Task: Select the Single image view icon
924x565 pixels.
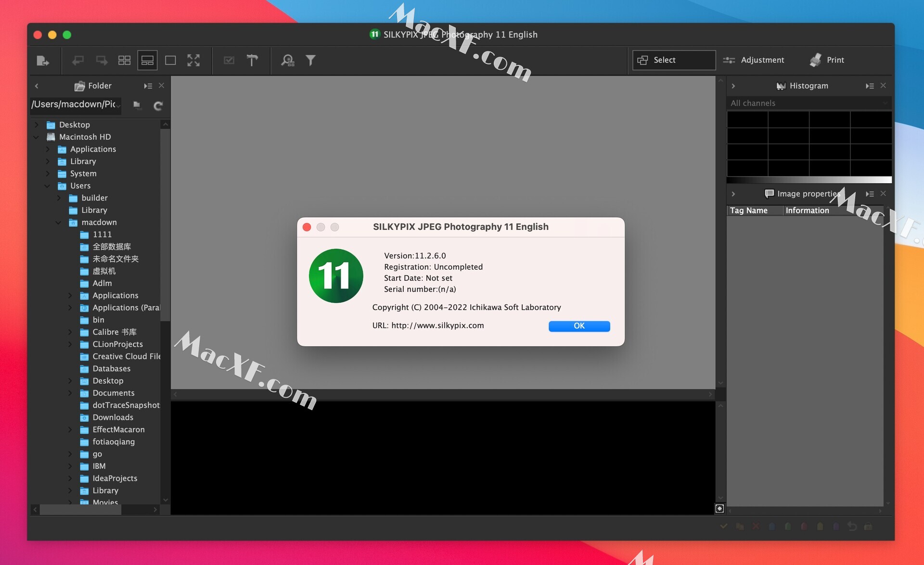Action: pyautogui.click(x=169, y=61)
